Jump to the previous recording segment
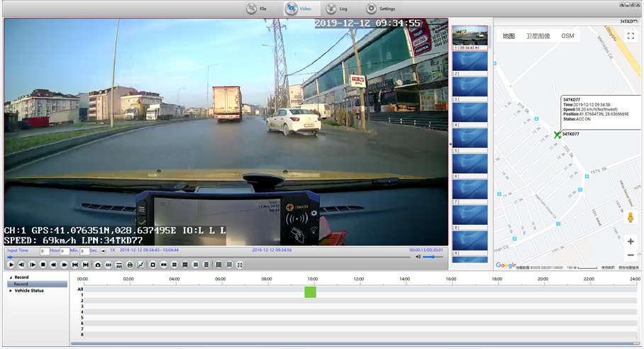The image size is (644, 349). 74,265
